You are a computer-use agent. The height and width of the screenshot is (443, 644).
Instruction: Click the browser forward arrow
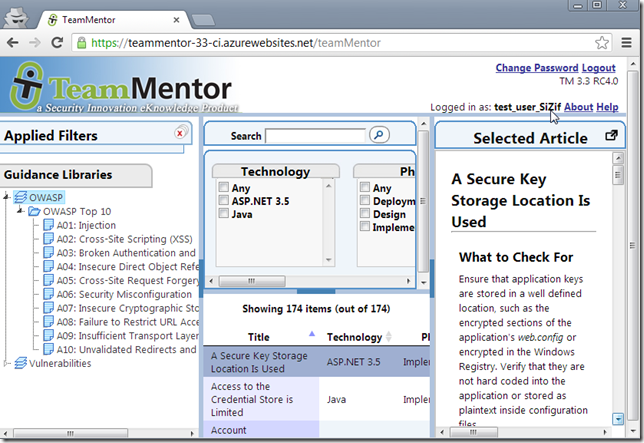[x=35, y=43]
